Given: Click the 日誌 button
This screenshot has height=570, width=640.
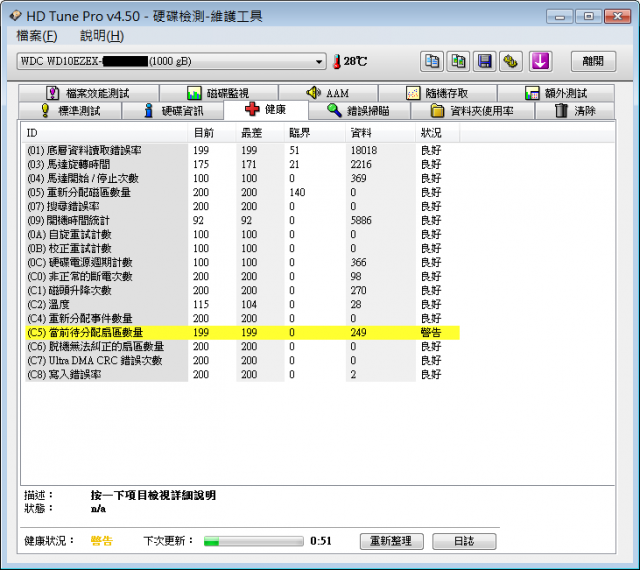Looking at the screenshot, I should [464, 541].
